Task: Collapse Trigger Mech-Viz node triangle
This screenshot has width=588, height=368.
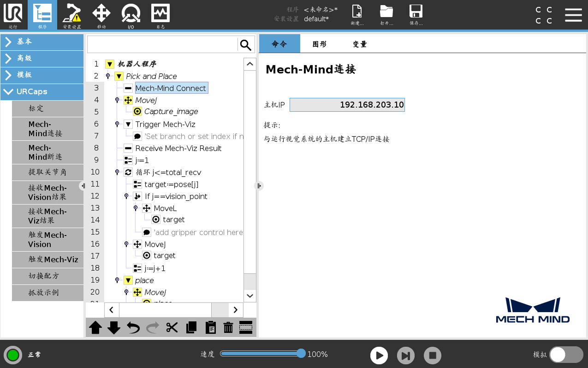Action: point(128,124)
